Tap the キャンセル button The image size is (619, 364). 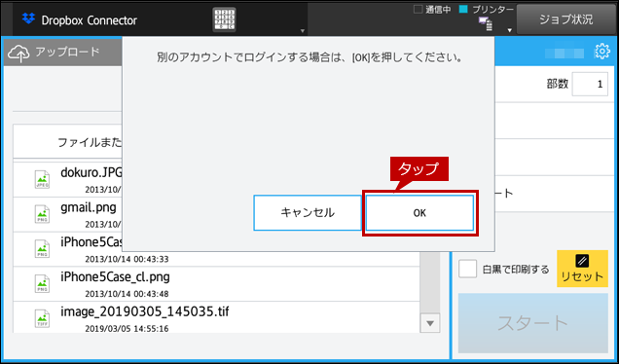click(x=308, y=213)
